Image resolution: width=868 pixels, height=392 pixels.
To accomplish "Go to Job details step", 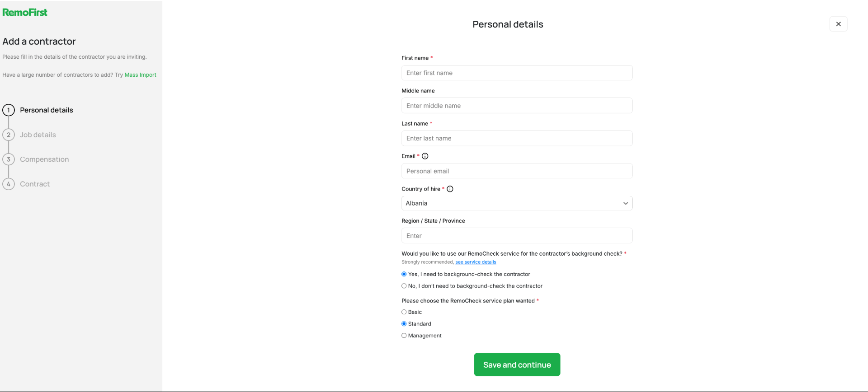I will pos(38,135).
